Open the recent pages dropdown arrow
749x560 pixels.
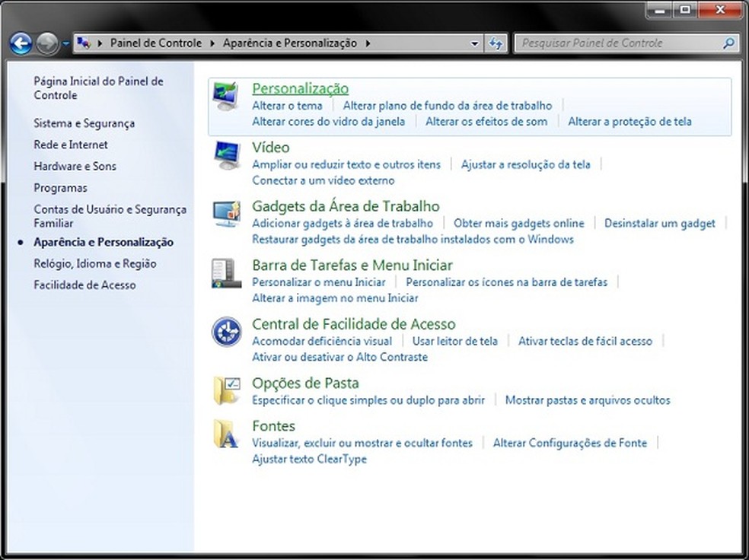click(66, 44)
